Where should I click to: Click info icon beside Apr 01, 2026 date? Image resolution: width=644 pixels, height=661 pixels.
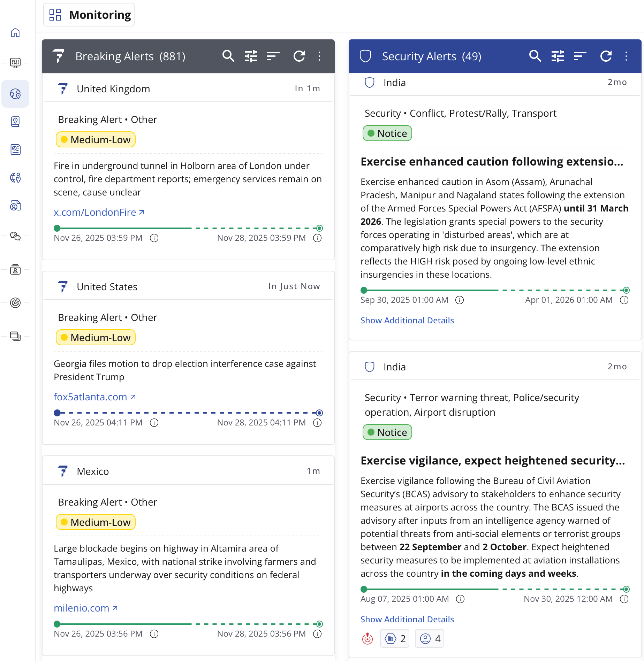tap(624, 300)
